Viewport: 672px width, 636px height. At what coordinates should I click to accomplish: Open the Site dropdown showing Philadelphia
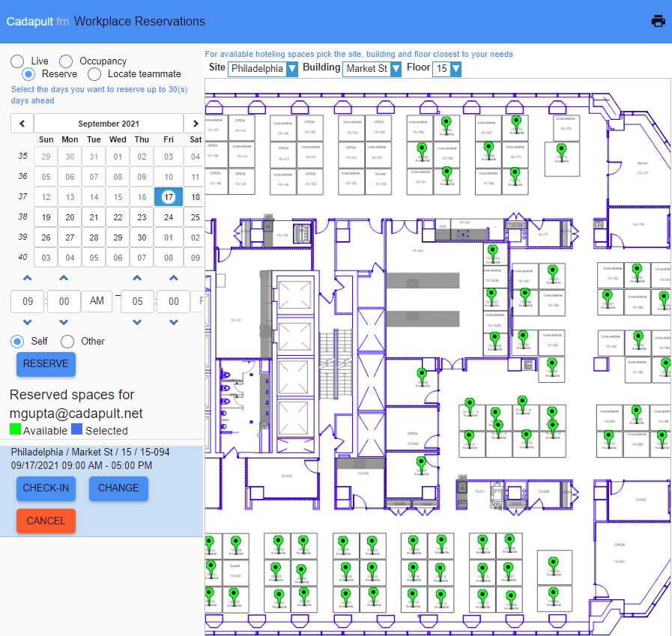(x=263, y=69)
